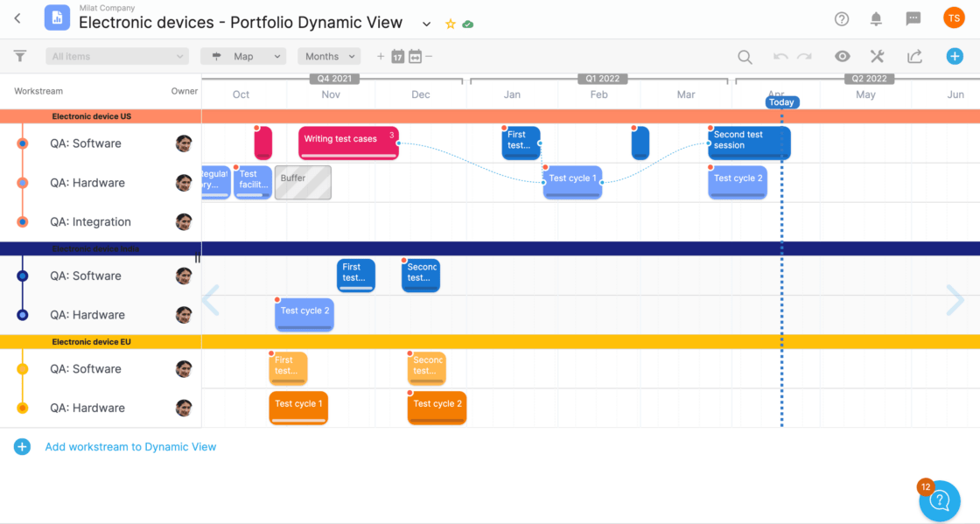
Task: Change timeline scale via 'Months' dropdown
Action: 329,56
